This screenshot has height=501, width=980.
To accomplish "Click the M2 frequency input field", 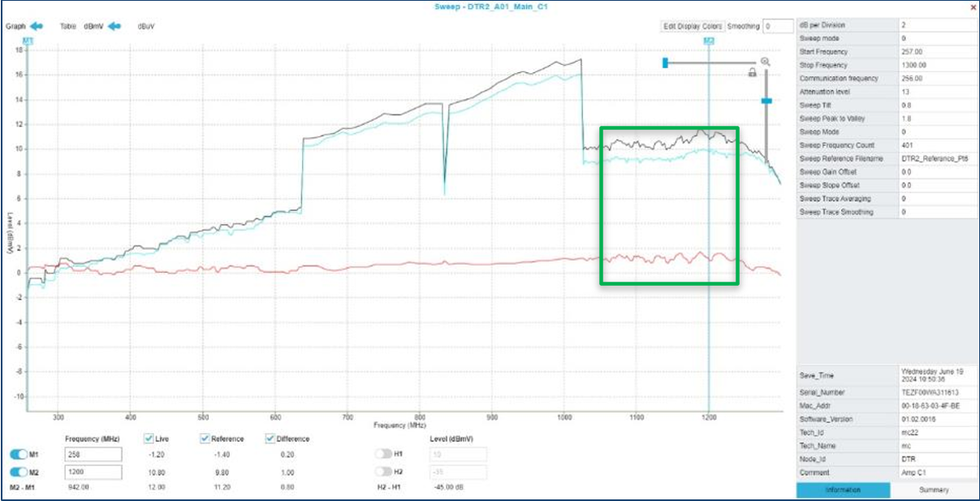I will (93, 472).
